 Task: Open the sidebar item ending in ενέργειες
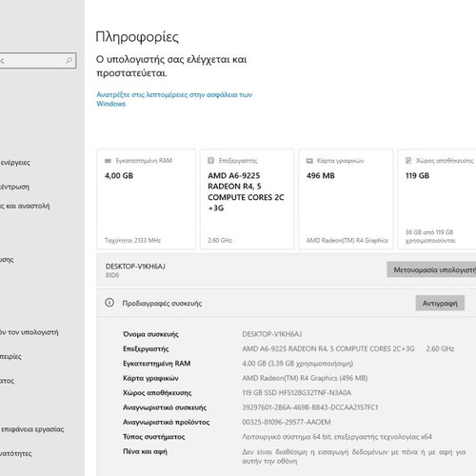[x=15, y=163]
